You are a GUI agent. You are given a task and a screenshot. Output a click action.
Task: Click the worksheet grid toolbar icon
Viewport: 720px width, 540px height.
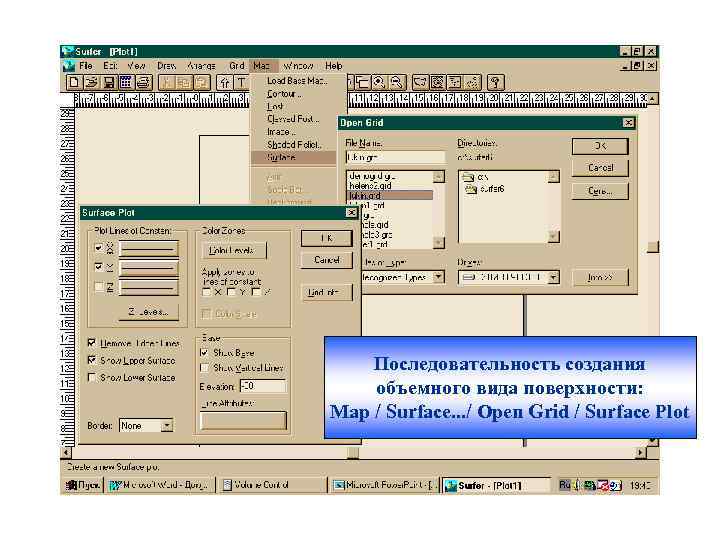[125, 83]
